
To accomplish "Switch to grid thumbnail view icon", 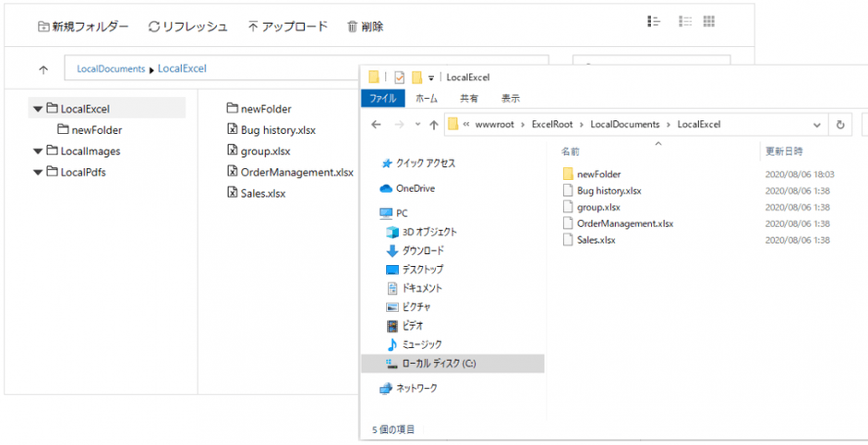I will click(709, 21).
